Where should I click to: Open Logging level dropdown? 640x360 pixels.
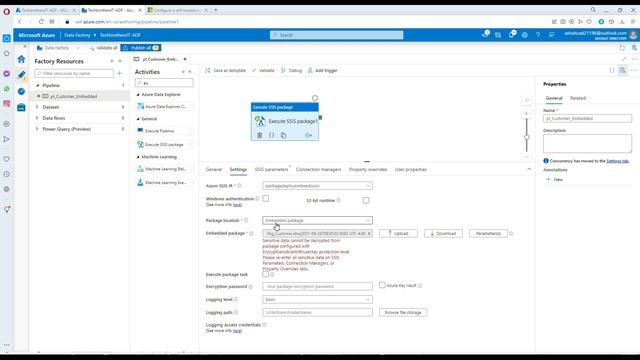point(317,300)
